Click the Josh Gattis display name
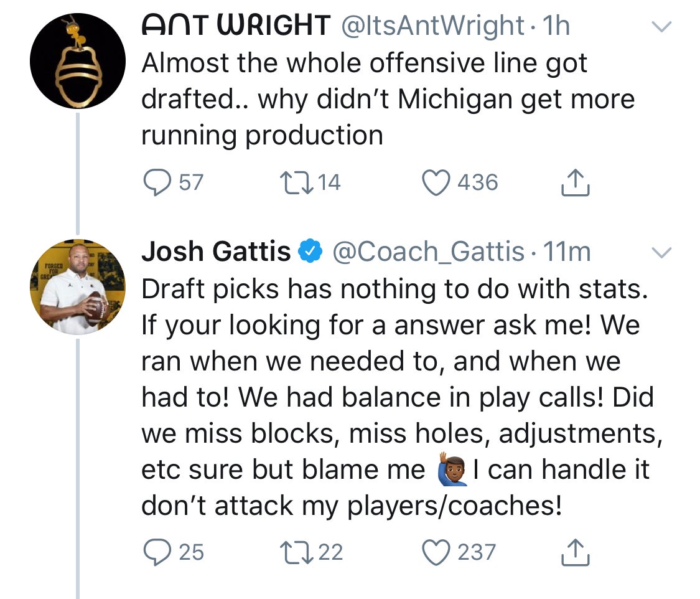This screenshot has height=599, width=700. (x=216, y=251)
